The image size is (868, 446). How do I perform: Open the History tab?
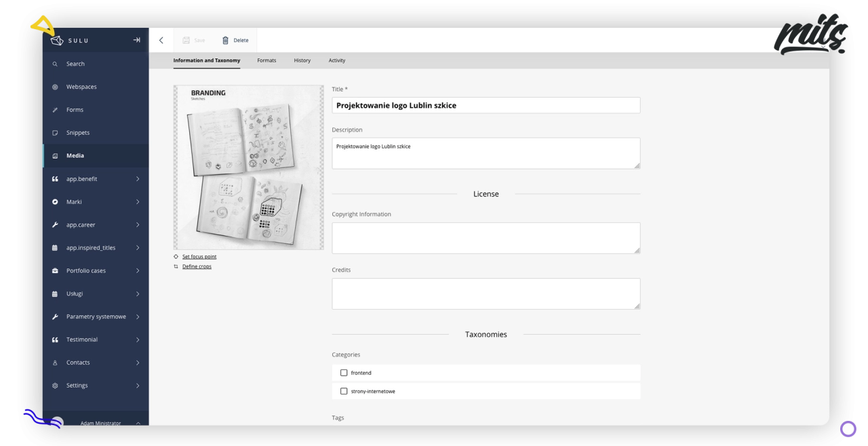302,60
